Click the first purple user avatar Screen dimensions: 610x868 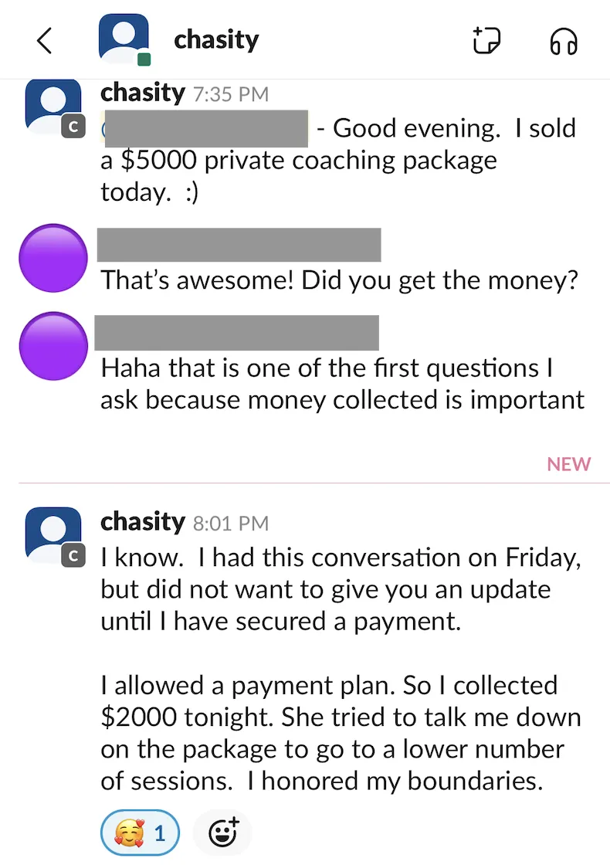53,258
